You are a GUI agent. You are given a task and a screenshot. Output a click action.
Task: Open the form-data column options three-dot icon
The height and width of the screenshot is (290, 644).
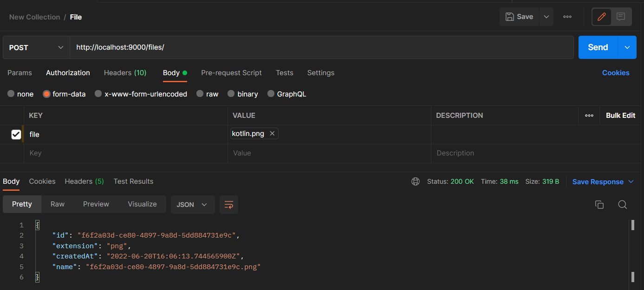(589, 116)
